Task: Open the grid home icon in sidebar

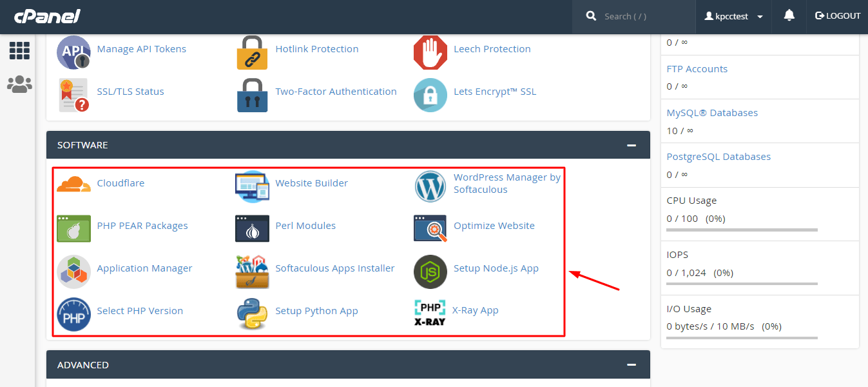Action: 19,51
